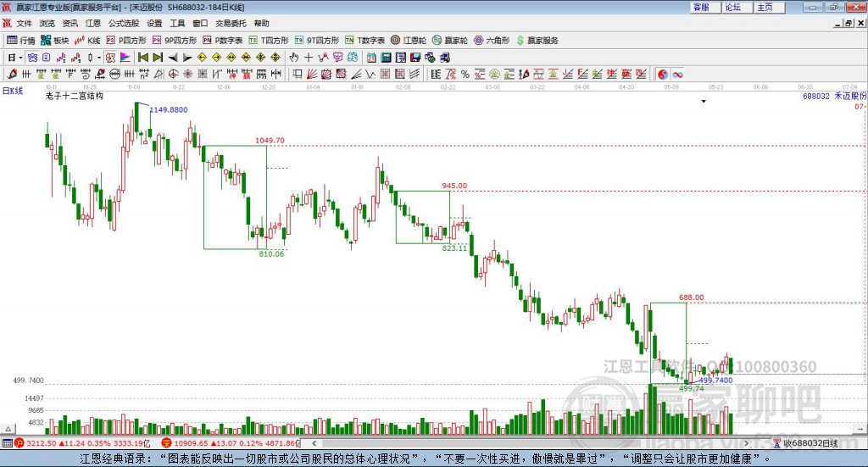The height and width of the screenshot is (467, 868).
Task: Select the circular target drawing tool
Action: tap(173, 74)
